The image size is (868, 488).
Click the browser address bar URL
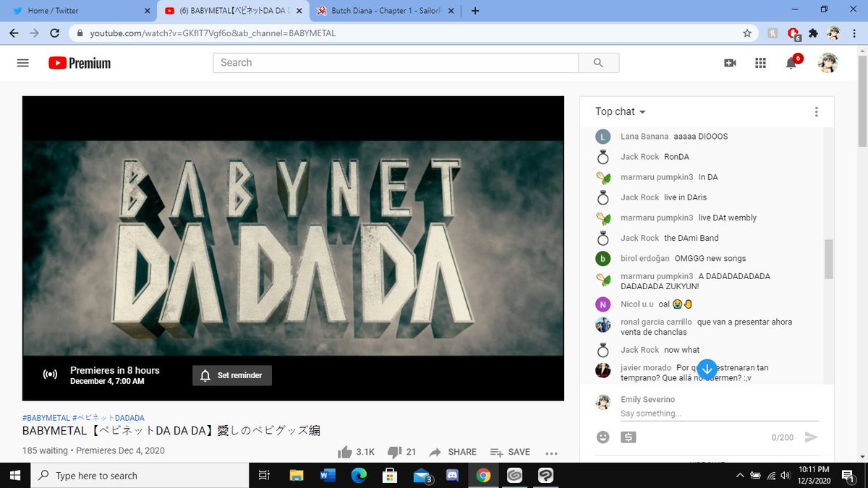pyautogui.click(x=213, y=33)
